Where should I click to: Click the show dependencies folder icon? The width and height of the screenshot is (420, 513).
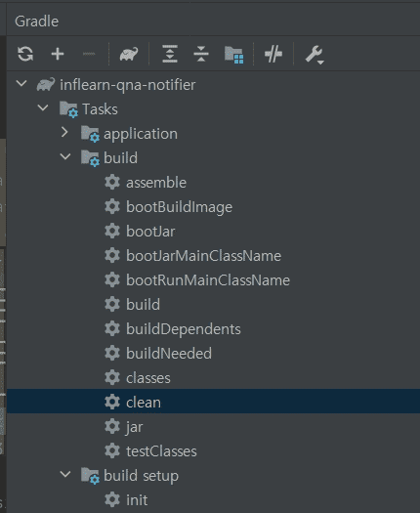click(x=233, y=55)
